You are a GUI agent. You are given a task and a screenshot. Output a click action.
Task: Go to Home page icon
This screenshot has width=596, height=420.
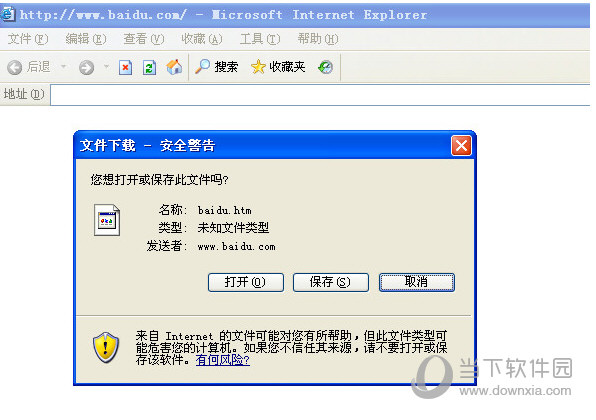[x=174, y=67]
